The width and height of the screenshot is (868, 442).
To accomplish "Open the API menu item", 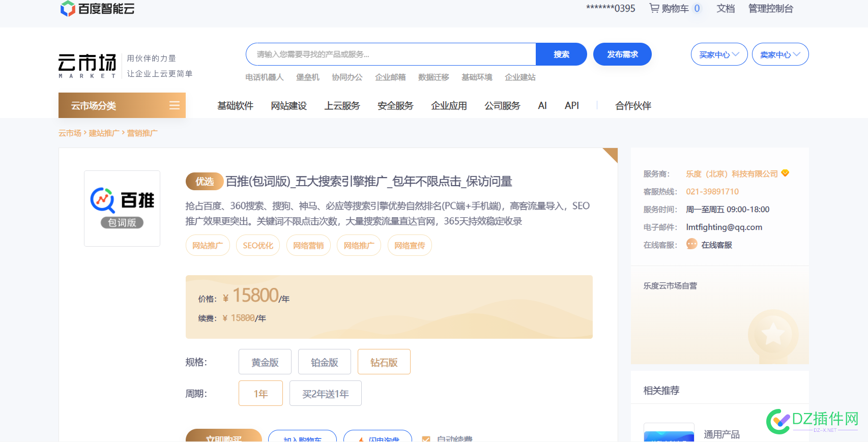I will click(x=572, y=105).
